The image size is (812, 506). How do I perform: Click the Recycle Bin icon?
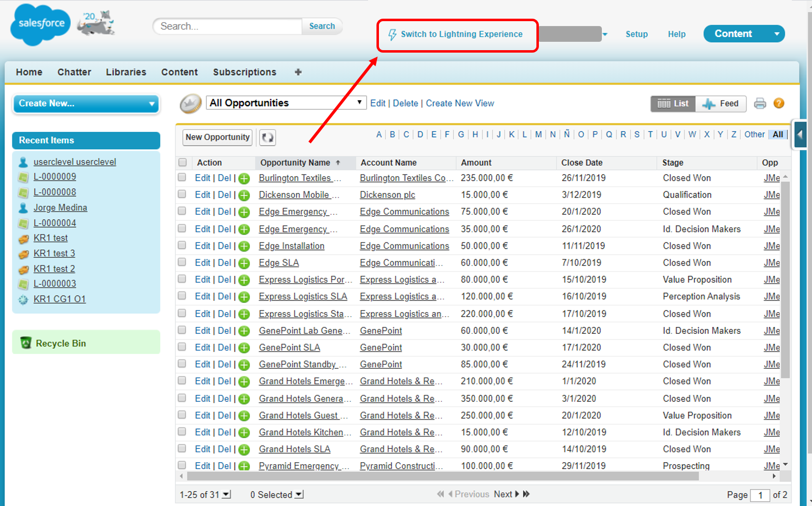26,343
